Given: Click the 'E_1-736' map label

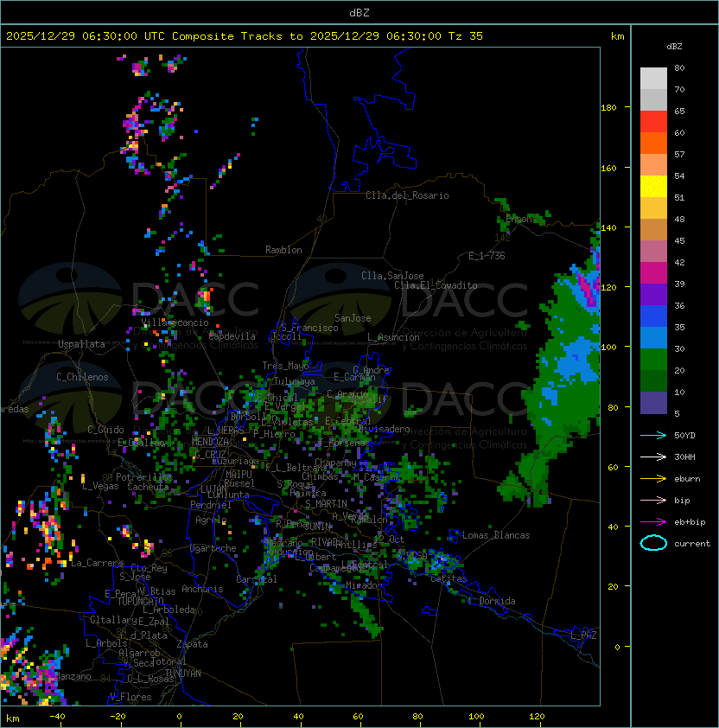Looking at the screenshot, I should click(x=487, y=256).
